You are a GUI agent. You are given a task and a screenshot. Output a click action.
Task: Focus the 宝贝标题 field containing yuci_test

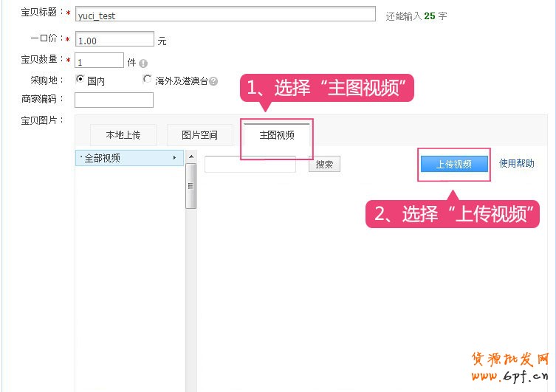(225, 15)
